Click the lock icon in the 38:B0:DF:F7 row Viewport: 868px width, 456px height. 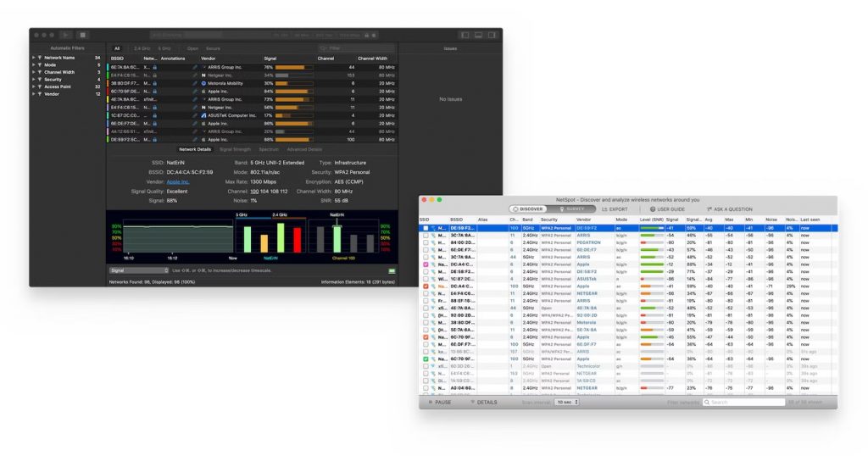[x=155, y=84]
